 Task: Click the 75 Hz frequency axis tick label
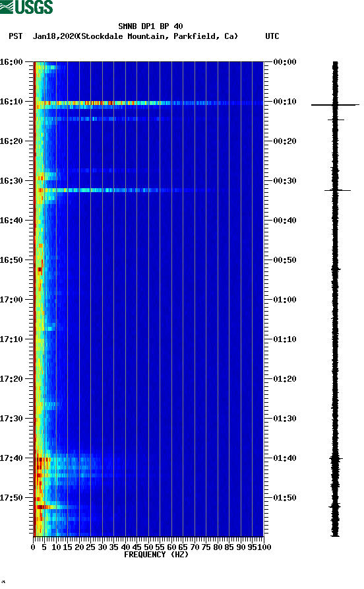point(206,547)
